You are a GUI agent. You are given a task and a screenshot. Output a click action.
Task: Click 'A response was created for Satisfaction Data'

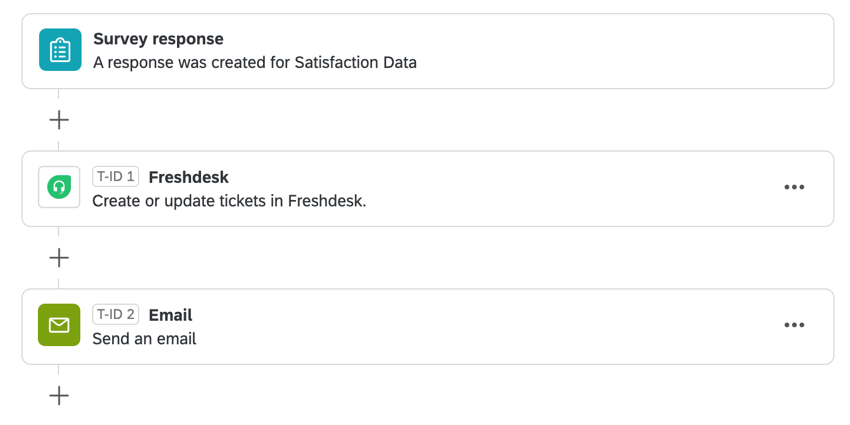255,62
